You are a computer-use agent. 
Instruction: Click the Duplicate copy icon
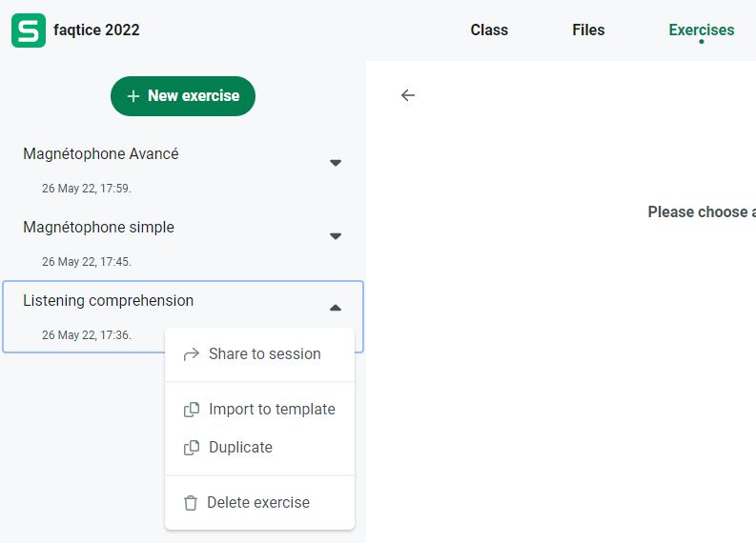191,448
